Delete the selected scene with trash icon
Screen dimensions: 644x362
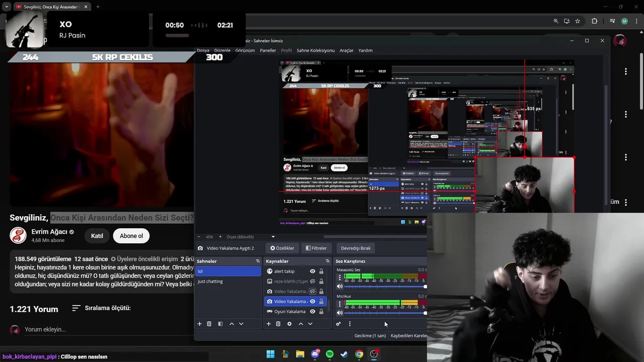[209, 324]
